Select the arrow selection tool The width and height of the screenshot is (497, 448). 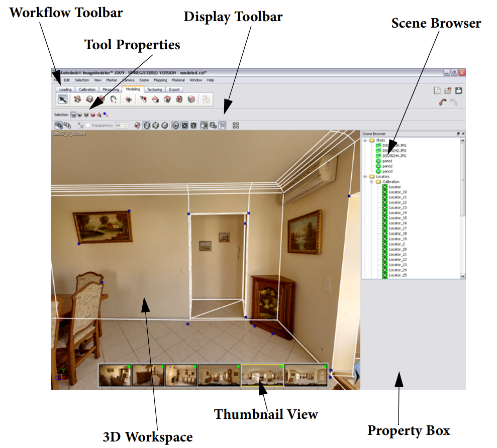pyautogui.click(x=63, y=99)
